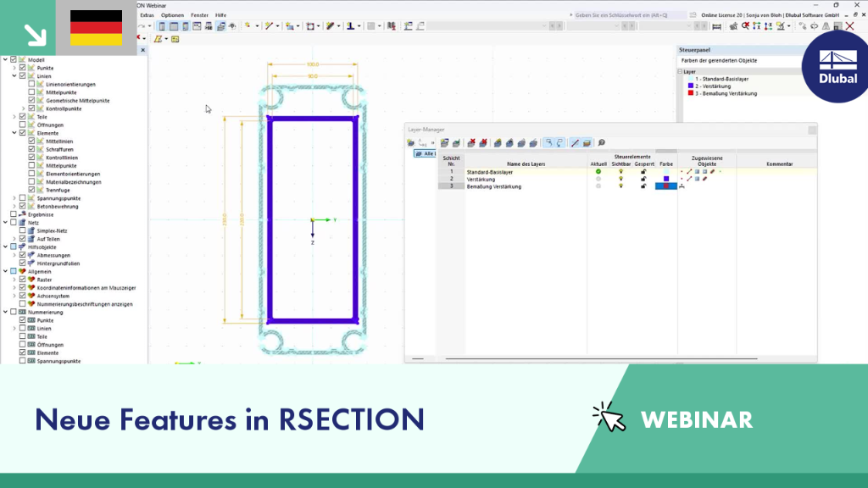Image resolution: width=868 pixels, height=488 pixels.
Task: Collapse Layer group in Steuerpanel
Action: (x=681, y=71)
